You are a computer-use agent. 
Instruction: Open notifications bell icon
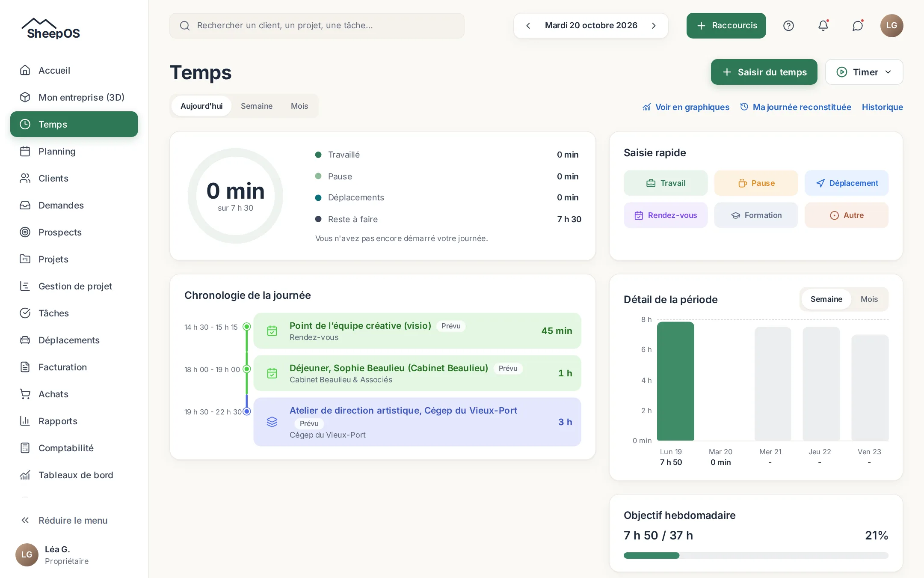point(823,26)
